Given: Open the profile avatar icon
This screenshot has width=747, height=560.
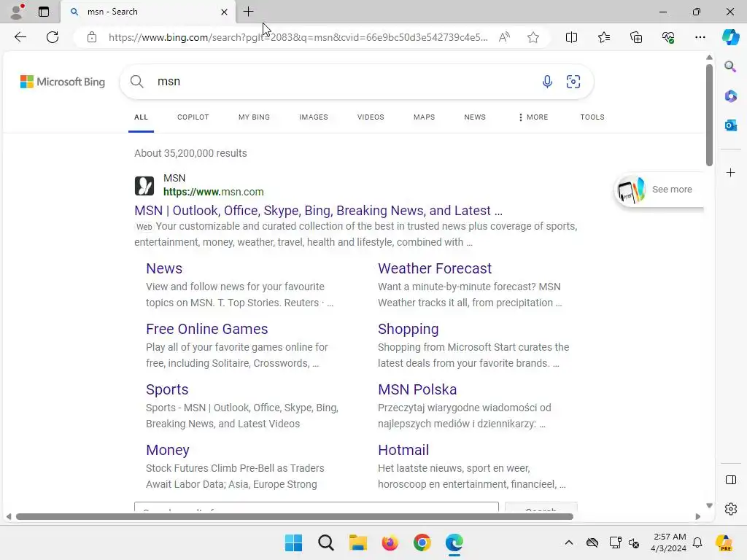Looking at the screenshot, I should coord(17,12).
